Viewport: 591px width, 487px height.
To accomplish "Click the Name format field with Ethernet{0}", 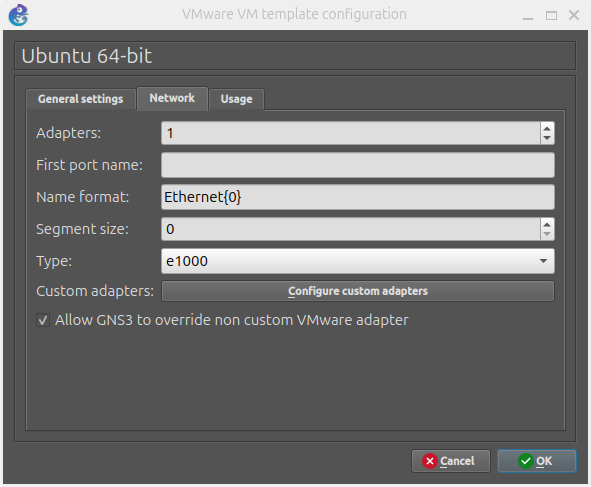I will (x=358, y=197).
